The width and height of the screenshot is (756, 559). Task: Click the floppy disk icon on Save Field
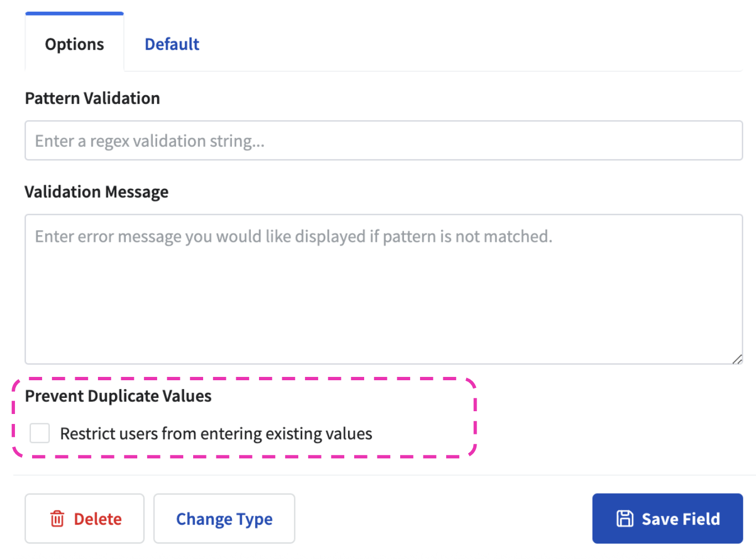pos(625,519)
